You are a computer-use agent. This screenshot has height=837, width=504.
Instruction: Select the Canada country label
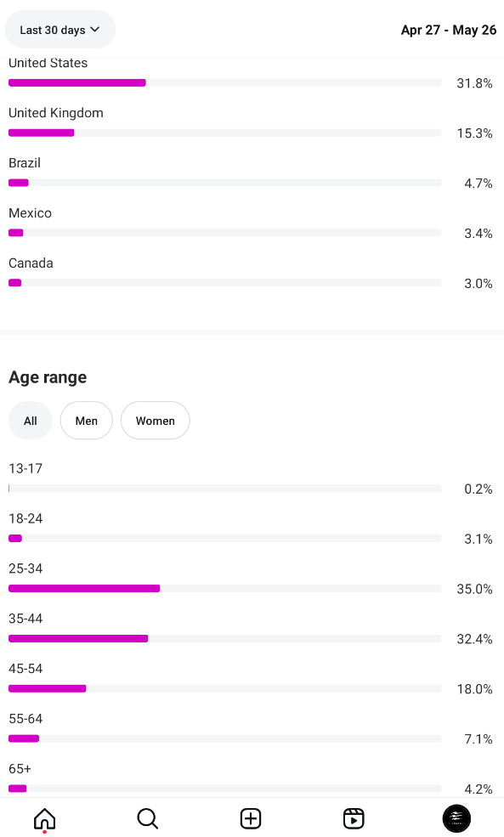click(x=31, y=263)
